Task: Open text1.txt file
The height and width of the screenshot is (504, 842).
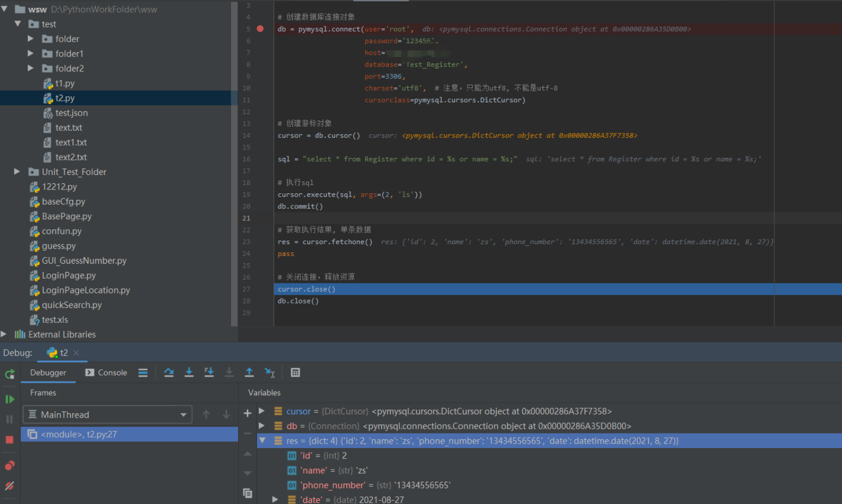Action: tap(70, 142)
